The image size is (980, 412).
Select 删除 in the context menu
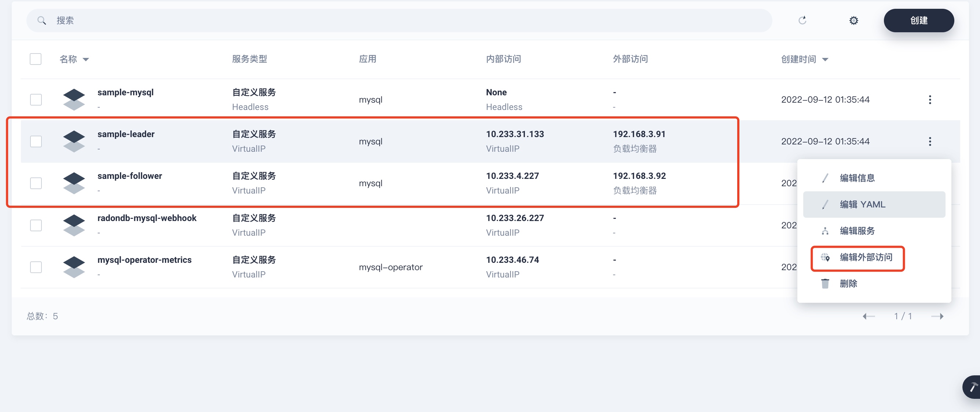(874, 284)
